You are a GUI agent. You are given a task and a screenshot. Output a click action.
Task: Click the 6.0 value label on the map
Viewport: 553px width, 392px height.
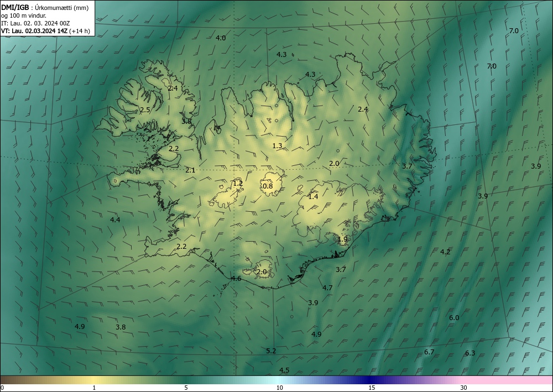[454, 318]
